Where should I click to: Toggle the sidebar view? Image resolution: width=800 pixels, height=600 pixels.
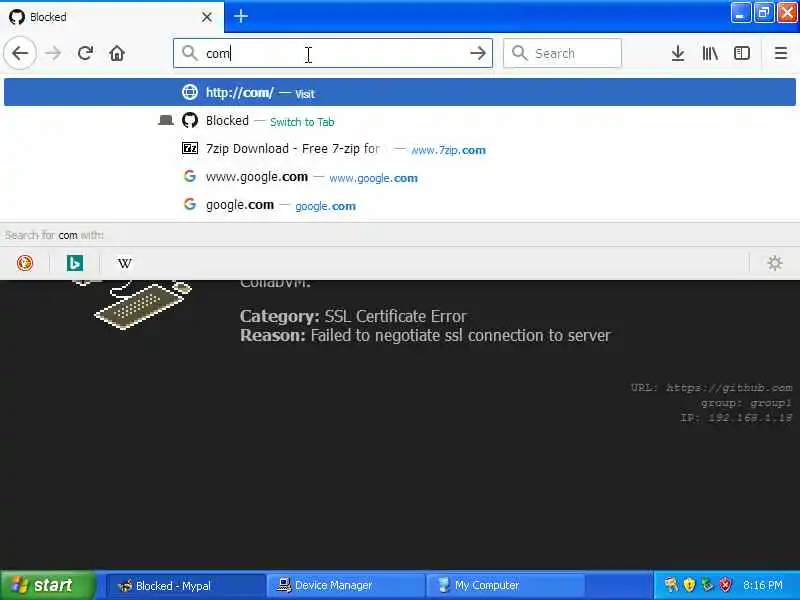coord(741,53)
